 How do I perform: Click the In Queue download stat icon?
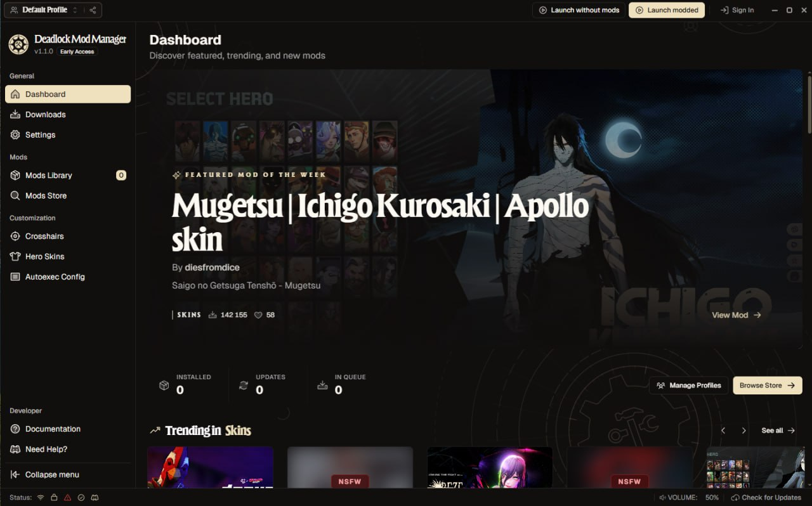tap(322, 385)
